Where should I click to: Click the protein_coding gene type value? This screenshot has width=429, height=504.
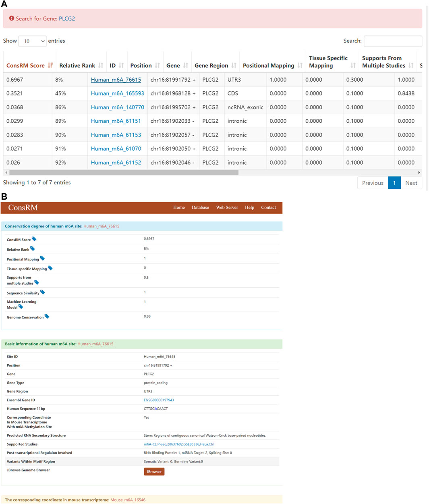155,383
